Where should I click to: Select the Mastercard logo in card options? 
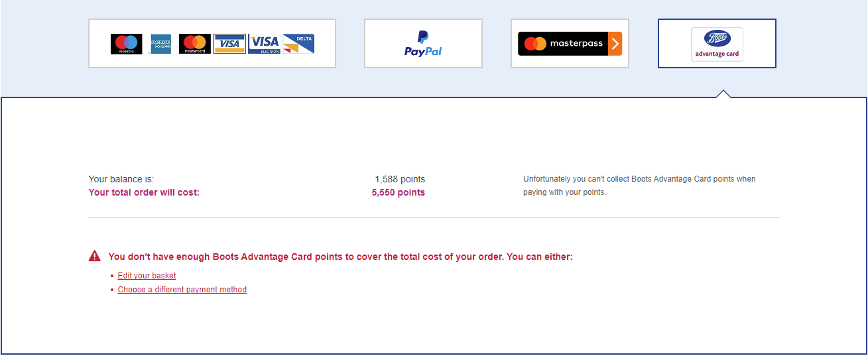[x=195, y=44]
